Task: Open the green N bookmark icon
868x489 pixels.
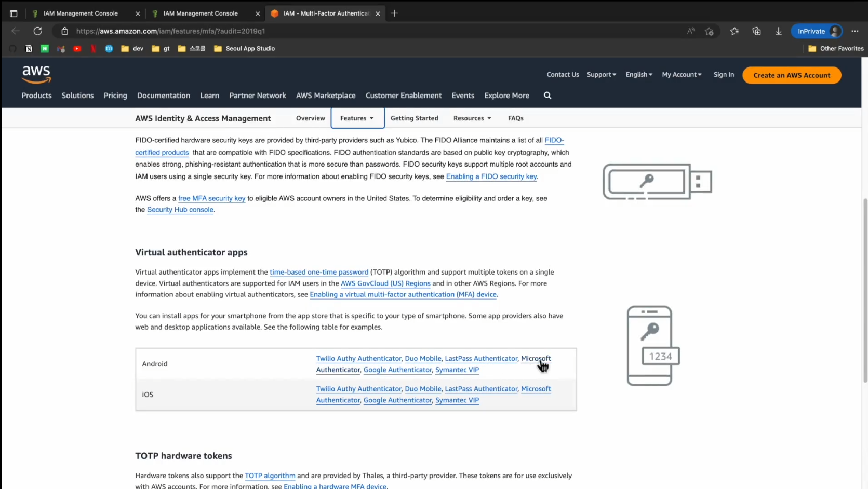Action: click(x=45, y=49)
